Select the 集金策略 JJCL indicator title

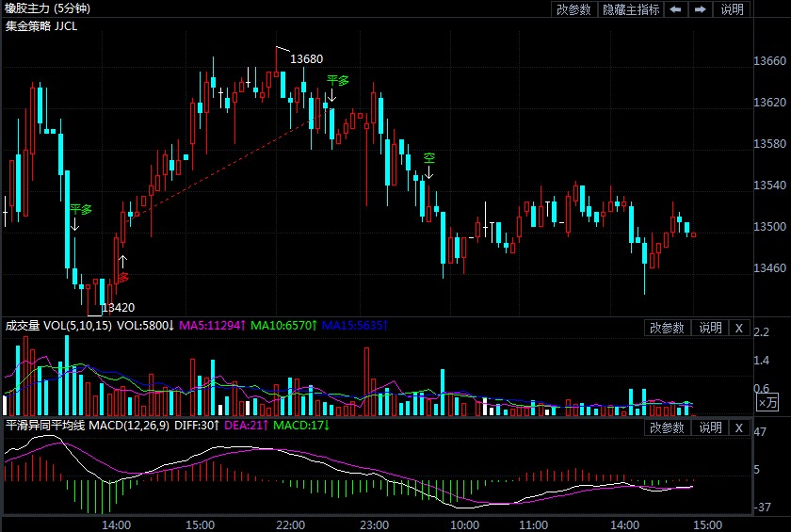click(x=41, y=26)
